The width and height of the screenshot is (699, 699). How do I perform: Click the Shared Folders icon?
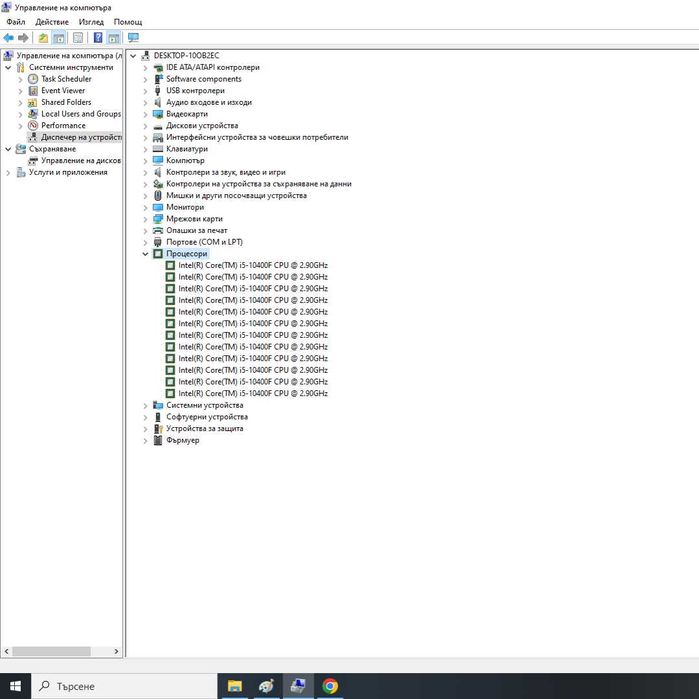[33, 102]
